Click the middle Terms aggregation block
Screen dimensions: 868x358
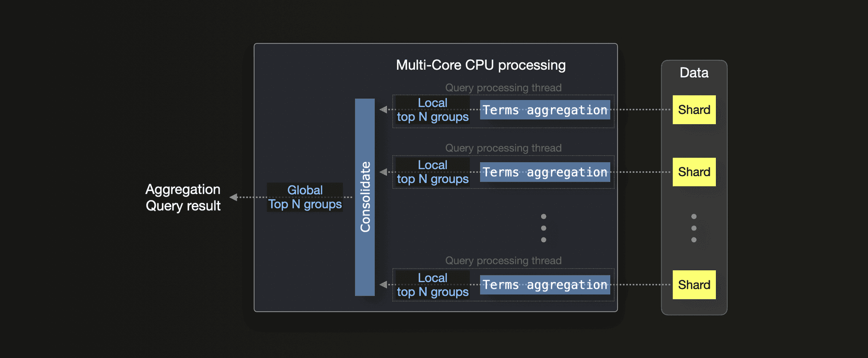pos(545,172)
